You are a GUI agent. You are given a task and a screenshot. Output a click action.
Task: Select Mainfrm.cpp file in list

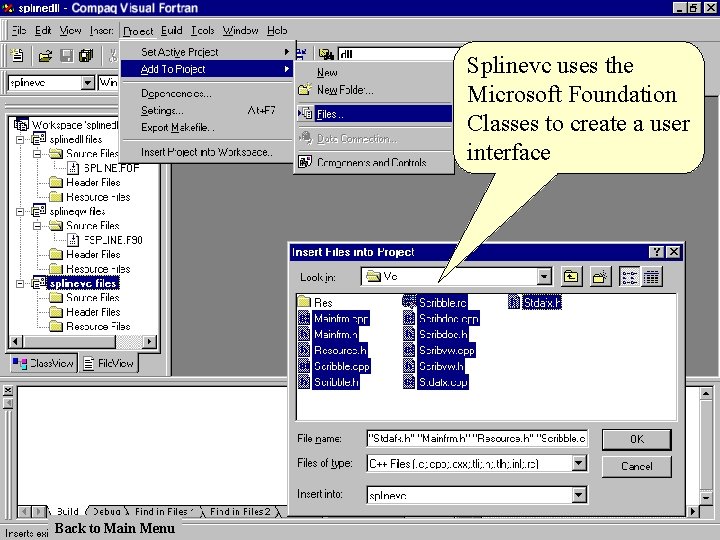[x=334, y=318]
